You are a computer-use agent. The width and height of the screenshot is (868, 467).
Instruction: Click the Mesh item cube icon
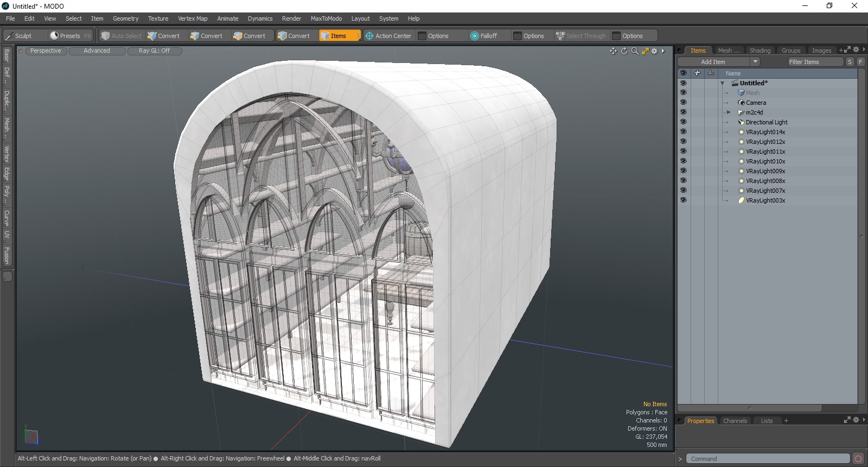pyautogui.click(x=741, y=93)
